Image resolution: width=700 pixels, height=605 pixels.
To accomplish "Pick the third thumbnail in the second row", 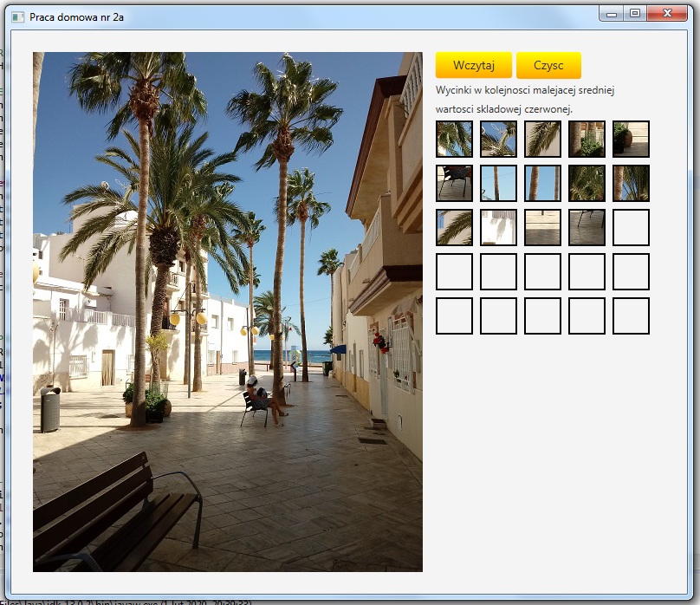I will (x=542, y=183).
